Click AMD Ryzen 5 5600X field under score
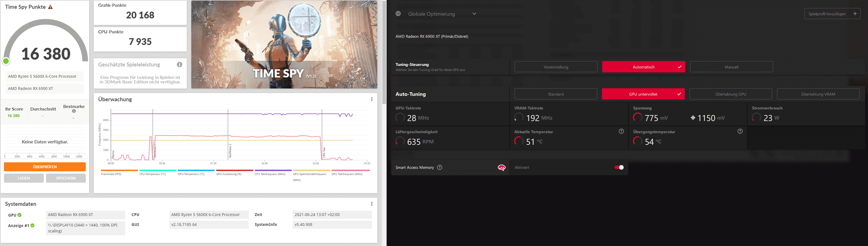Viewport: 868px width, 246px height. [45, 76]
